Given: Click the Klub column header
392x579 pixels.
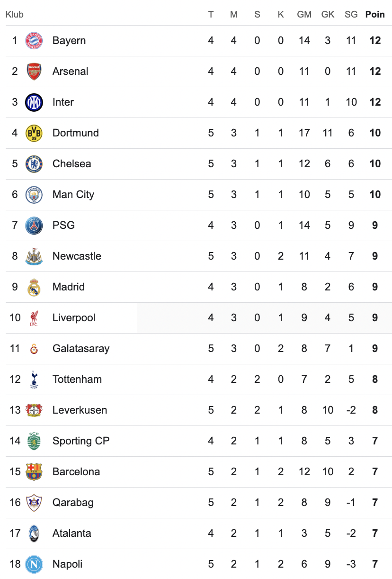Looking at the screenshot, I should coord(14,14).
